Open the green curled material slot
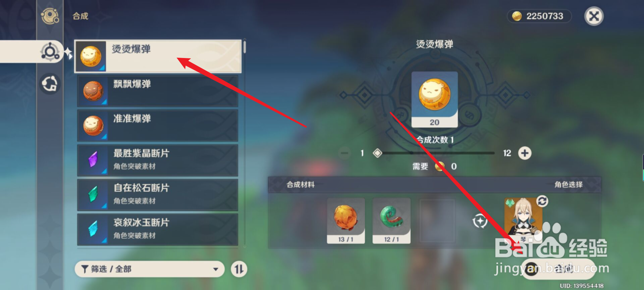Image resolution: width=644 pixels, height=290 pixels. pyautogui.click(x=391, y=221)
